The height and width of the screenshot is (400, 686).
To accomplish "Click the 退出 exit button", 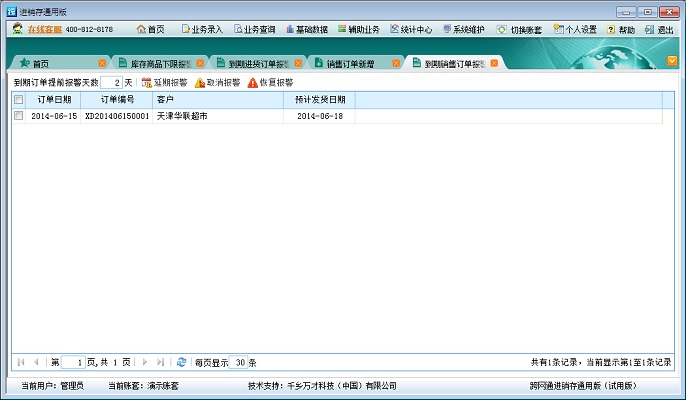I will coord(659,30).
